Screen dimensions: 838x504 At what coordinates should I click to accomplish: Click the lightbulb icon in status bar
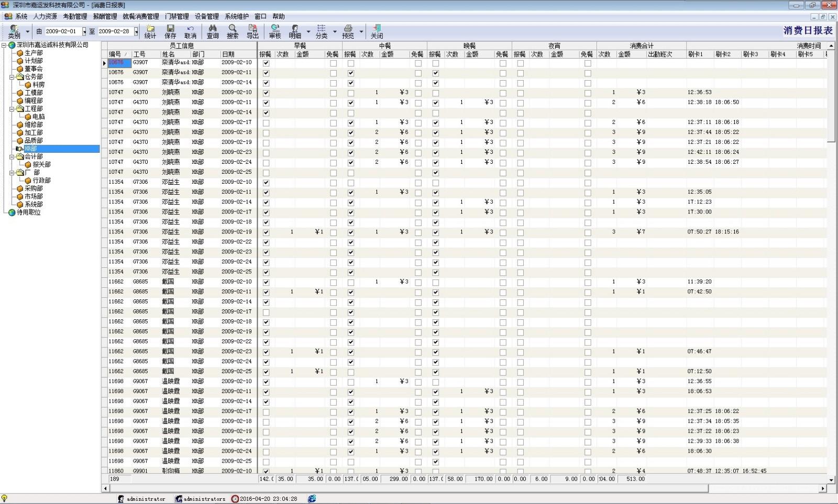[5, 499]
